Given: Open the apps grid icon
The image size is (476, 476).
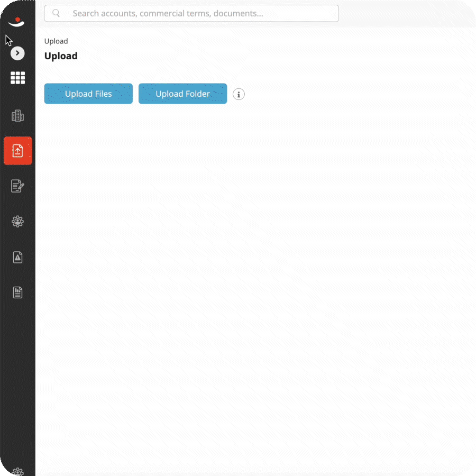Looking at the screenshot, I should [17, 78].
